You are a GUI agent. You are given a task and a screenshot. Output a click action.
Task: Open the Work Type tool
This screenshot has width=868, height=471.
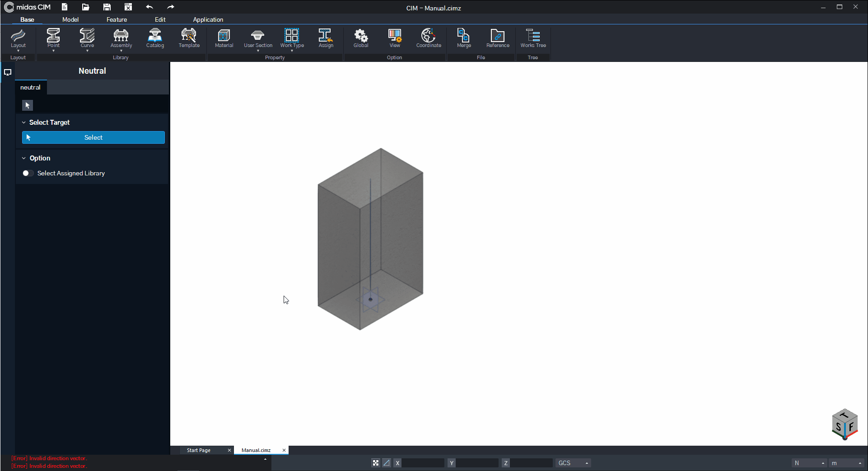click(x=292, y=38)
